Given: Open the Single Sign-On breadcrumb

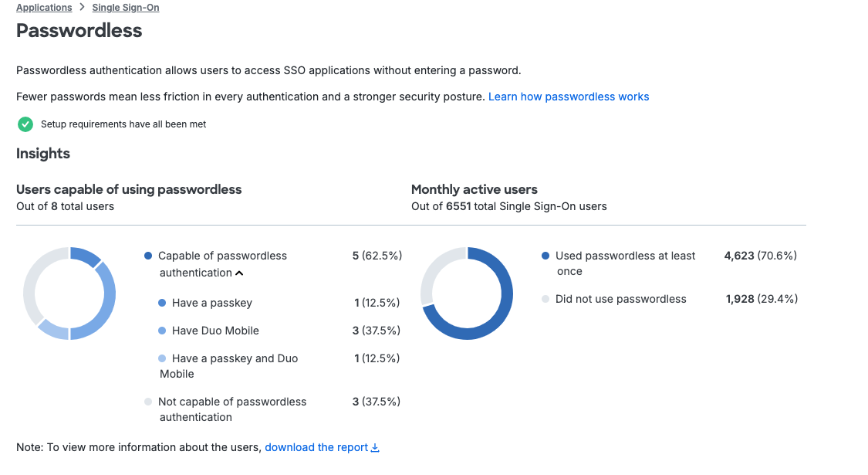Looking at the screenshot, I should (125, 7).
